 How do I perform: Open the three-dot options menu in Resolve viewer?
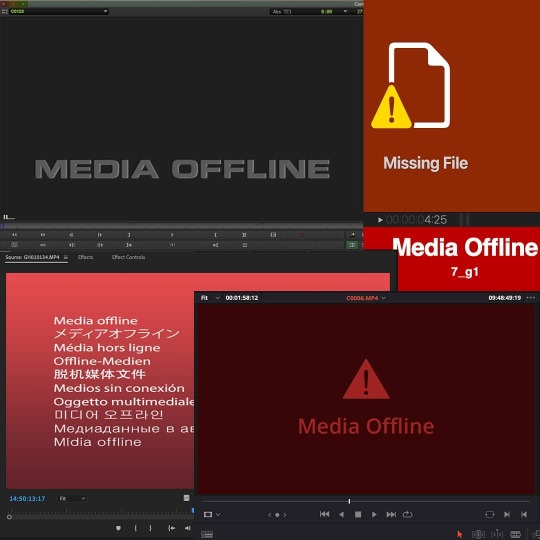[531, 298]
